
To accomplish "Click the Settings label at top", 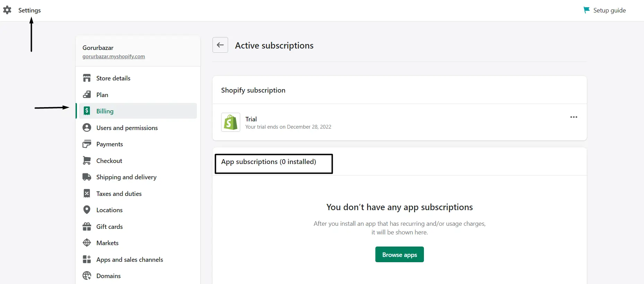I will 29,10.
